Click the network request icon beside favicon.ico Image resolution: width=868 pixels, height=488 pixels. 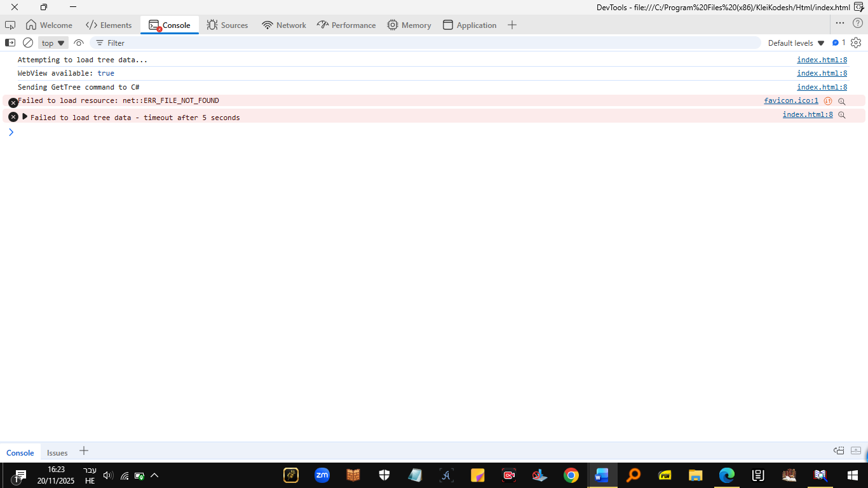click(828, 101)
